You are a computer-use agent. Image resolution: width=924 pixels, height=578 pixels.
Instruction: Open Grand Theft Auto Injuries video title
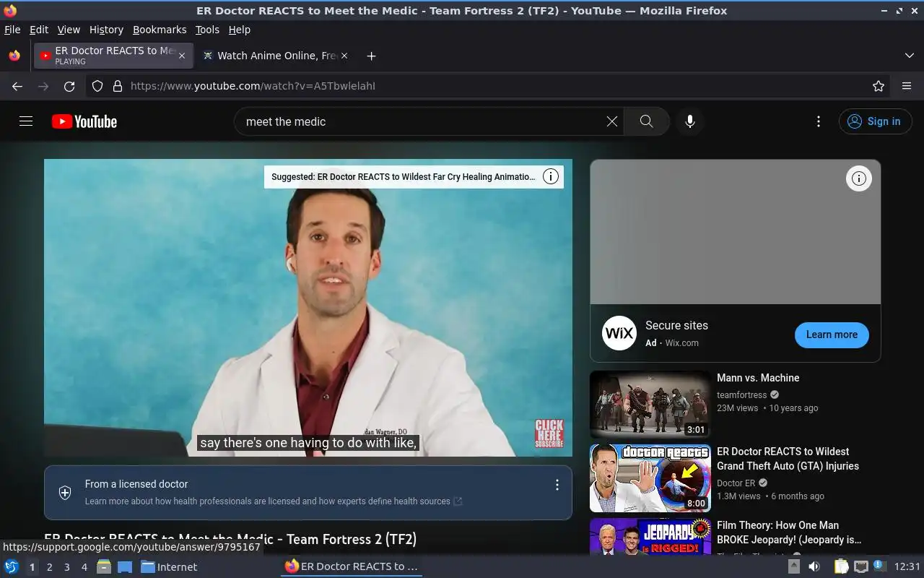coord(788,459)
